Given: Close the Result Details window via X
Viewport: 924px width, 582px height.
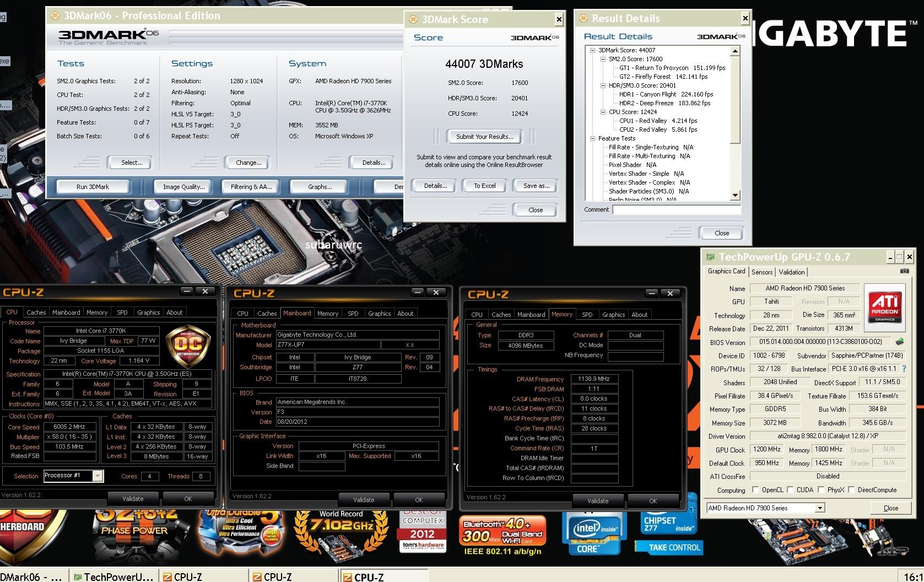Looking at the screenshot, I should click(x=745, y=18).
